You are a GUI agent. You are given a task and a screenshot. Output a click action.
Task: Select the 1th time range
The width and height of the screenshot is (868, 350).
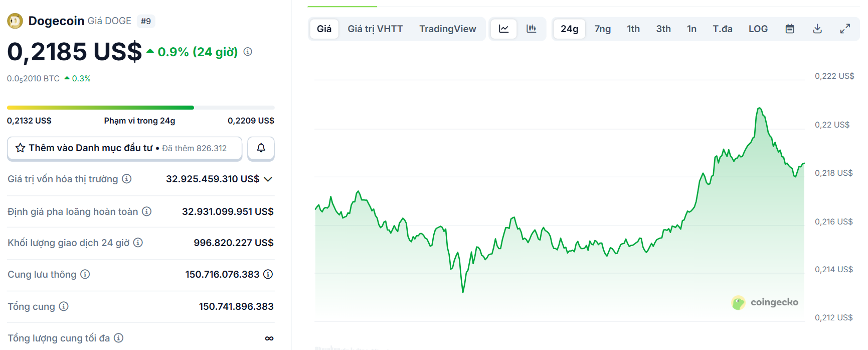(x=633, y=29)
